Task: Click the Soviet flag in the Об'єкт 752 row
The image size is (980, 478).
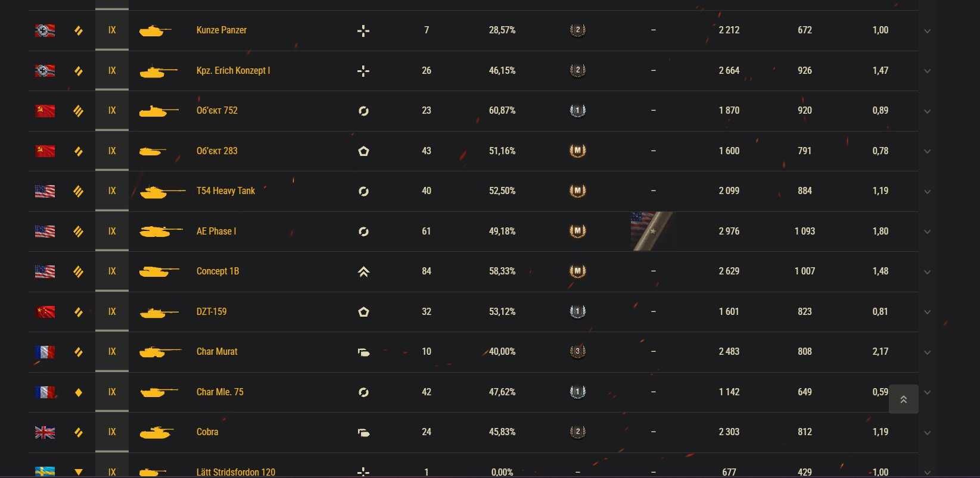Action: point(45,111)
